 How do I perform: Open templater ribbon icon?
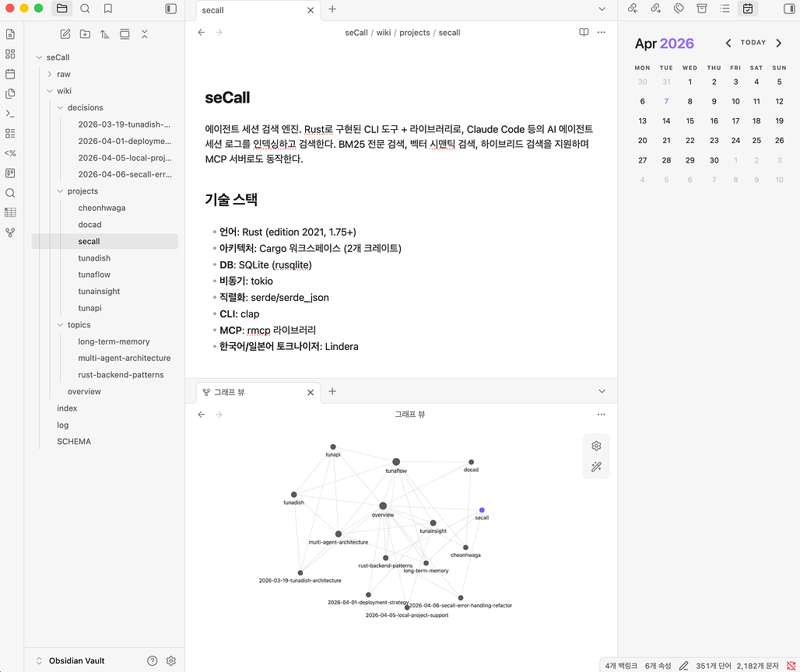click(x=10, y=153)
